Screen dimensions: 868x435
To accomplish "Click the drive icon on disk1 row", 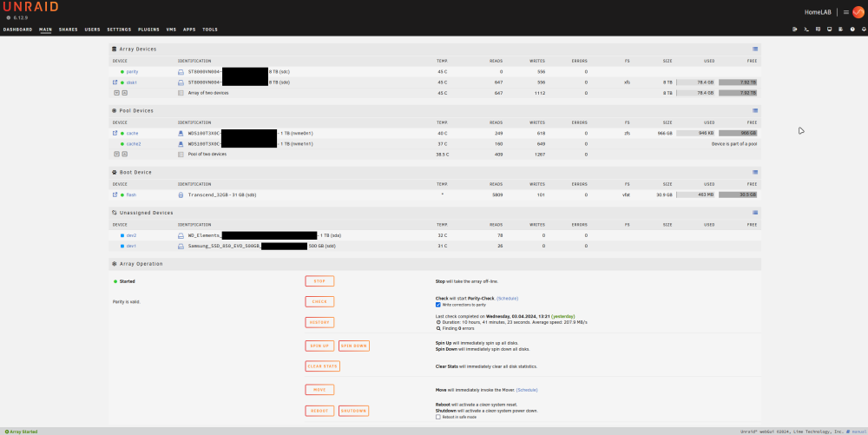I will coord(181,82).
